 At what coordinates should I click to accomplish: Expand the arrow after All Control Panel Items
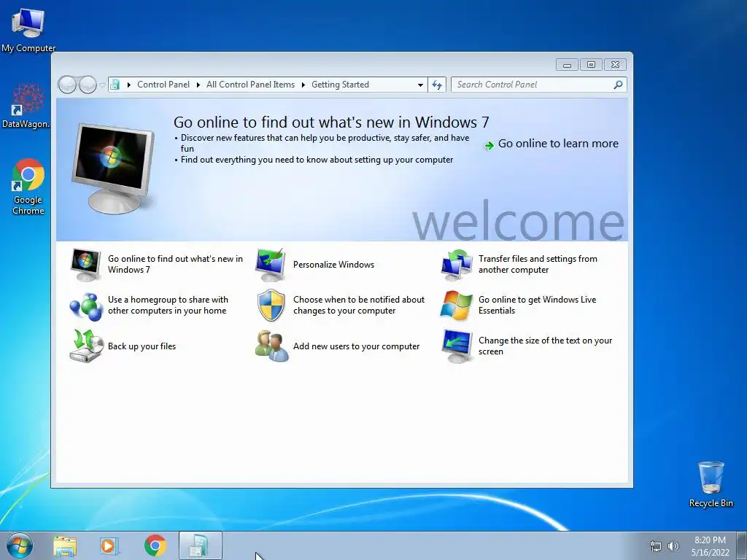303,85
